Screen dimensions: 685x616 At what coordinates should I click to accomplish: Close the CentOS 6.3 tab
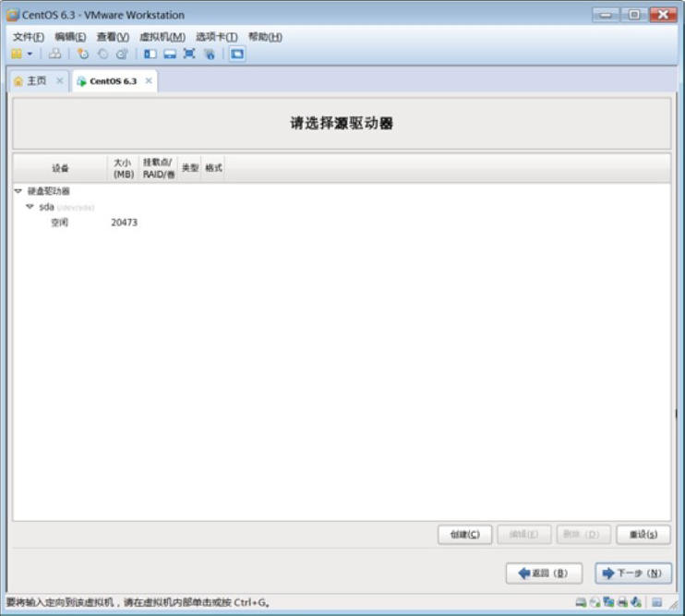(x=149, y=81)
